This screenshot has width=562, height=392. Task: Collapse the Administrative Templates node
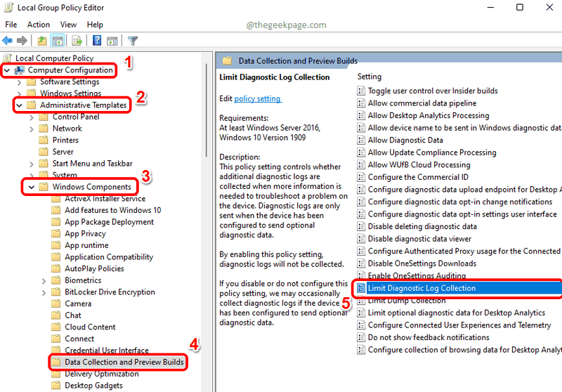(20, 105)
